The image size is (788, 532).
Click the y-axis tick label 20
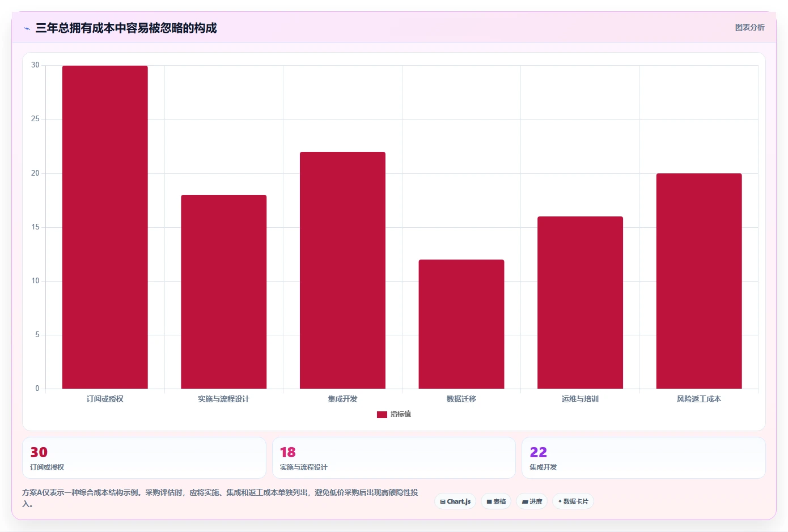35,173
